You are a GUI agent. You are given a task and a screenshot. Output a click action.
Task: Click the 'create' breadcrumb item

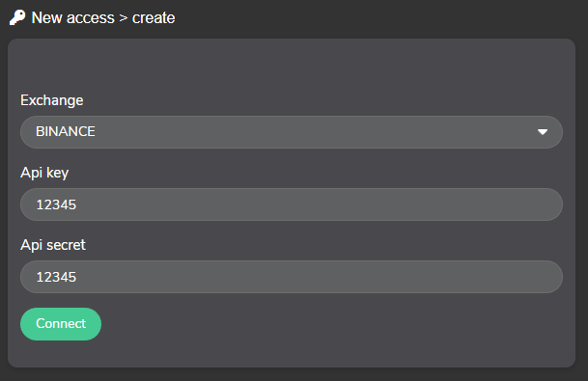154,18
